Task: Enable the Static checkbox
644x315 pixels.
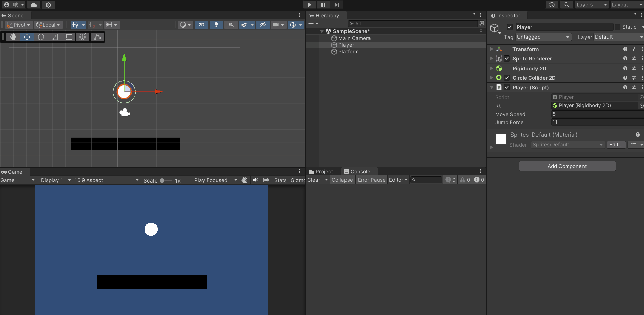Action: pyautogui.click(x=617, y=27)
